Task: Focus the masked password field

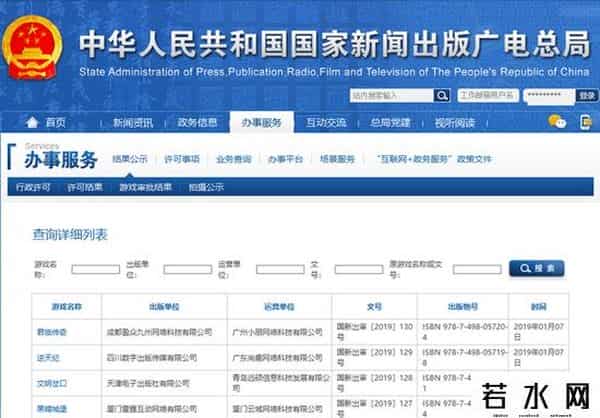Action: point(549,96)
